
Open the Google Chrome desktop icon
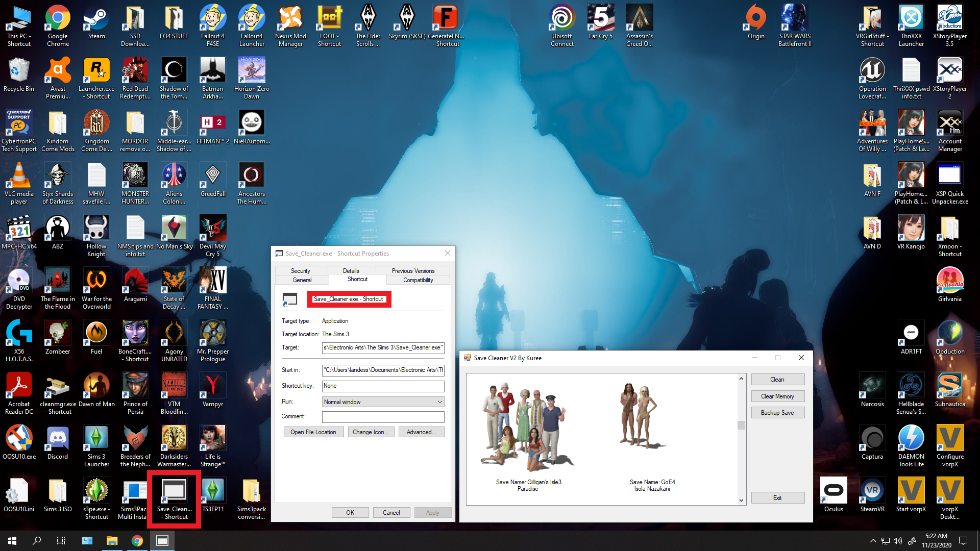pos(58,26)
